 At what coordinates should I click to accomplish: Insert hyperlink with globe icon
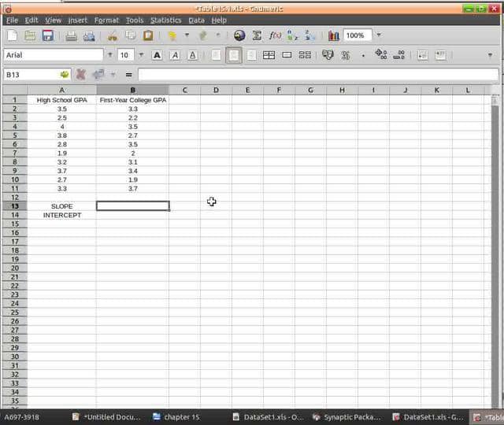[x=239, y=35]
